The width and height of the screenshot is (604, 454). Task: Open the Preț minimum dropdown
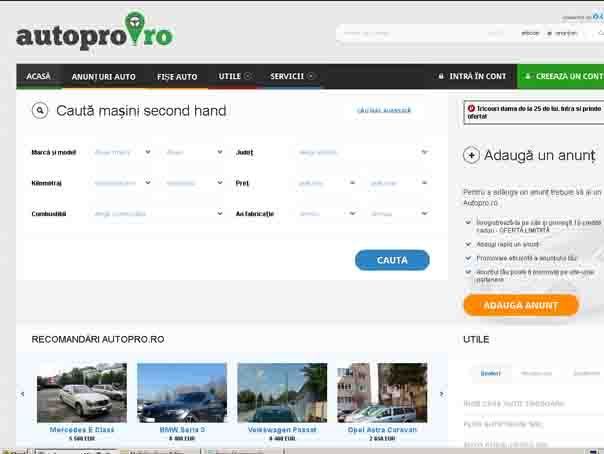pyautogui.click(x=327, y=183)
